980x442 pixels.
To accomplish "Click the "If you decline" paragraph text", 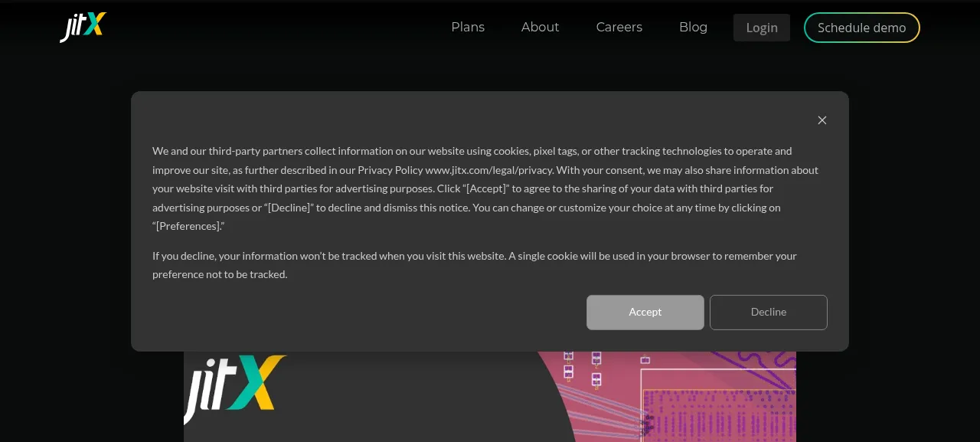I will click(475, 265).
